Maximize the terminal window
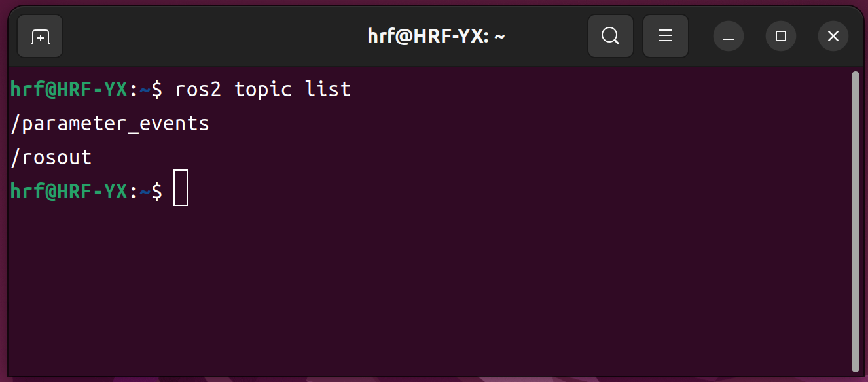868x382 pixels. 780,37
